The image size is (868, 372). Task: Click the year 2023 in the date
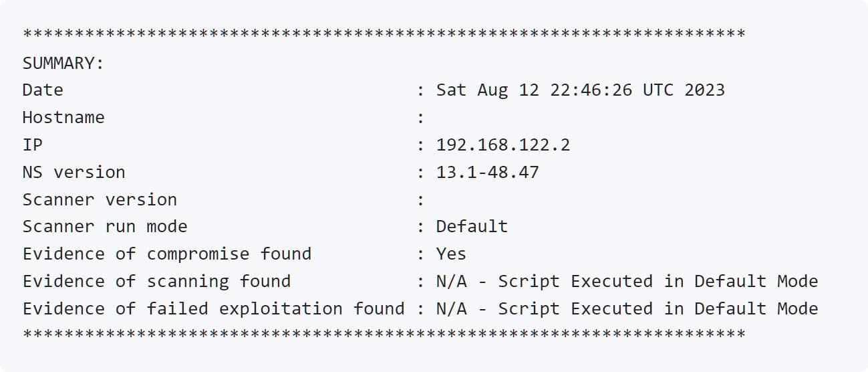[x=704, y=90]
